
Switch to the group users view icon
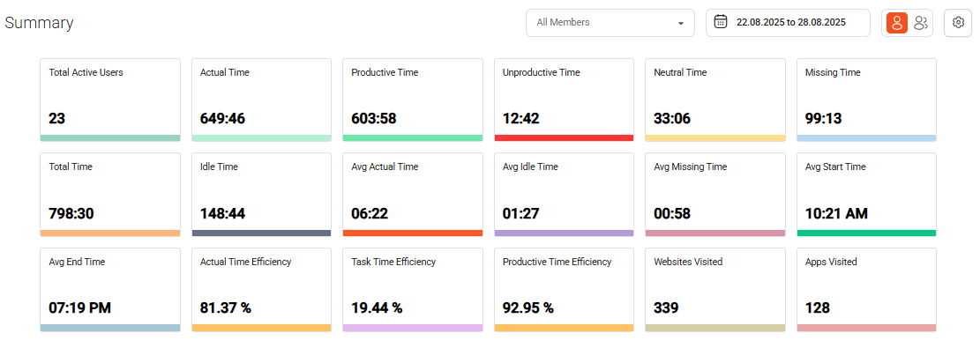tap(920, 23)
